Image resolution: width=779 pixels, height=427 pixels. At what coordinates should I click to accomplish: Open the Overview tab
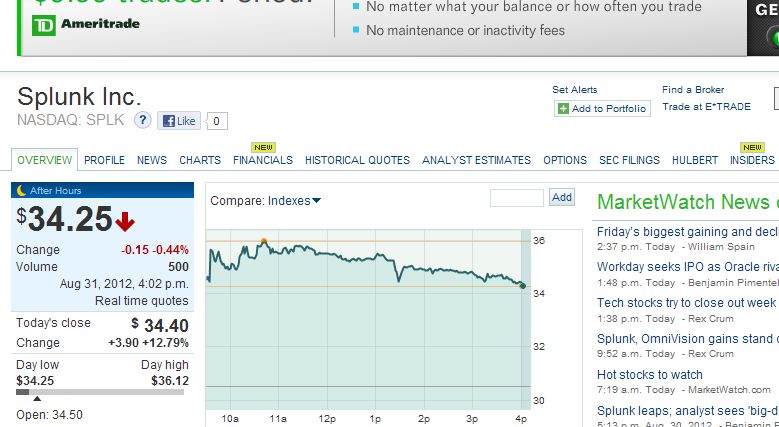click(45, 160)
